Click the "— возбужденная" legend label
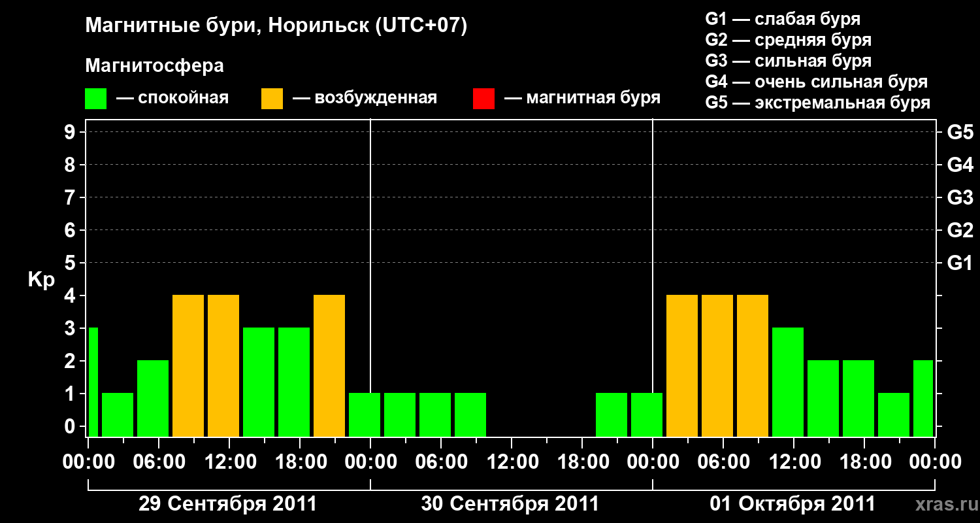This screenshot has height=523, width=980. point(365,99)
